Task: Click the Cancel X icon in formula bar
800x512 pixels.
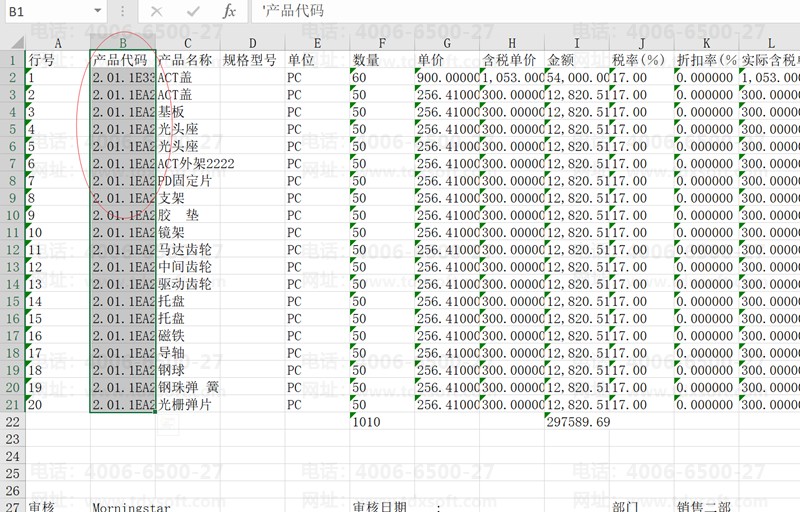Action: (x=157, y=11)
